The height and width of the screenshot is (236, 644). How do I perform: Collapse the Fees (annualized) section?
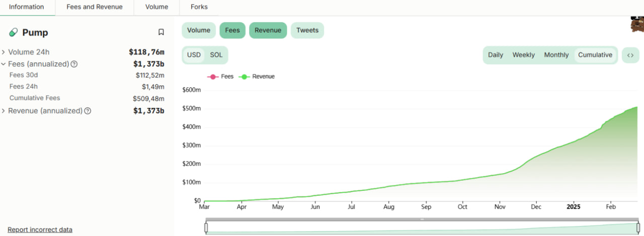click(4, 64)
